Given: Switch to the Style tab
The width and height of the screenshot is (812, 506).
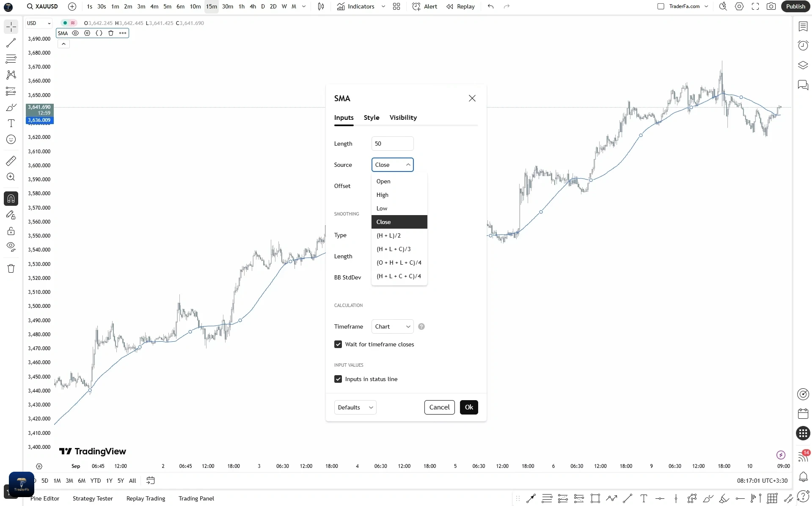Looking at the screenshot, I should click(x=372, y=118).
